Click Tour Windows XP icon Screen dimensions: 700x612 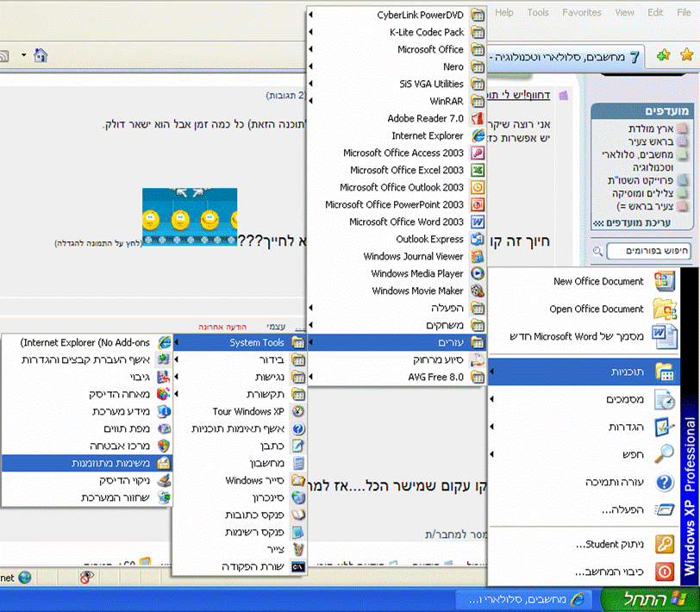point(298,411)
